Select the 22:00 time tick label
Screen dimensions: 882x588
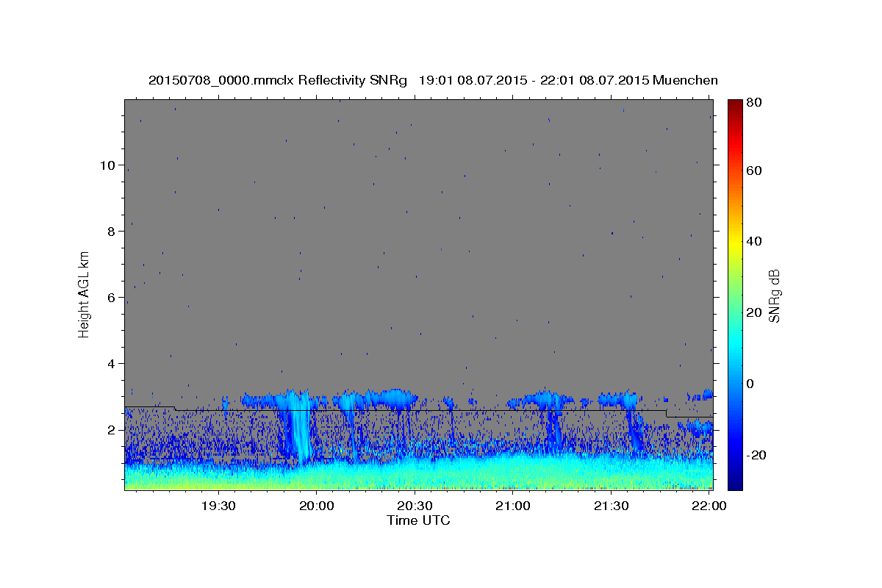(x=710, y=506)
